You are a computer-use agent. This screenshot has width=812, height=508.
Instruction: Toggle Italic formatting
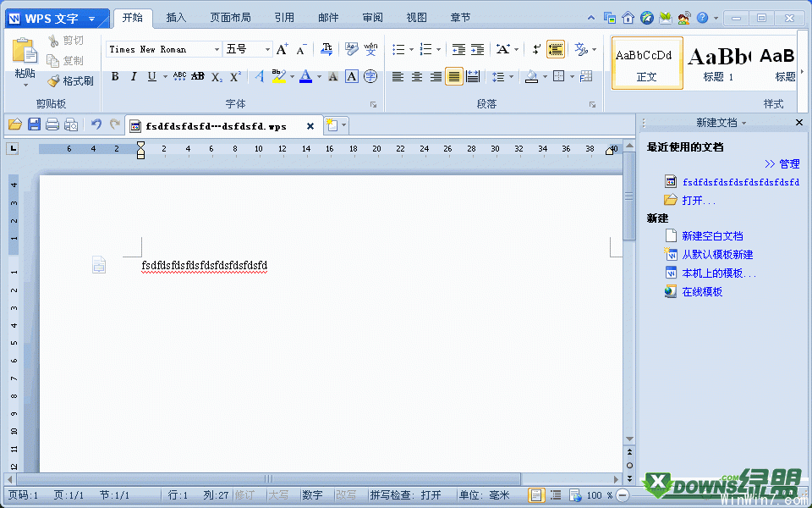tap(134, 77)
